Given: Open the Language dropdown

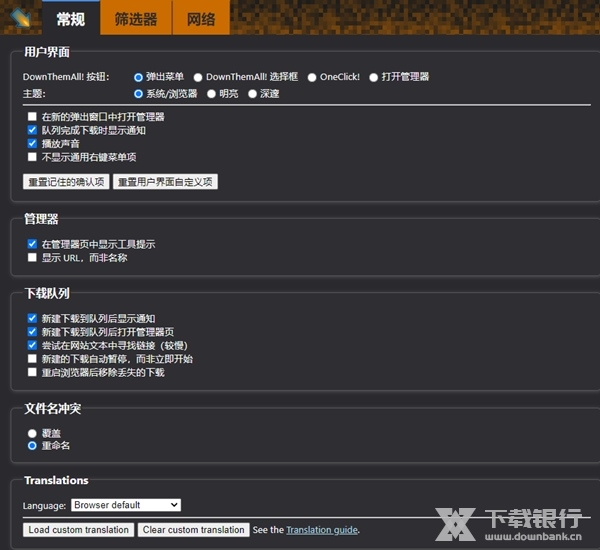Looking at the screenshot, I should (x=126, y=505).
